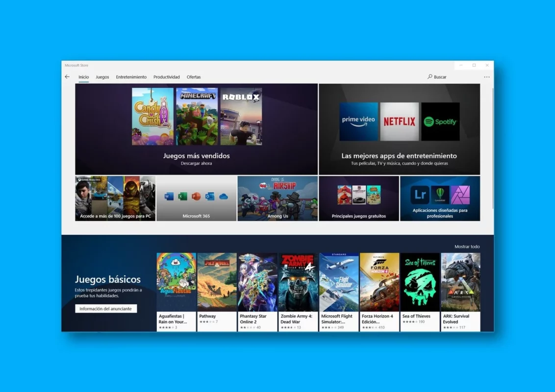Click the Prime Video icon
Image resolution: width=555 pixels, height=392 pixels.
[x=358, y=121]
